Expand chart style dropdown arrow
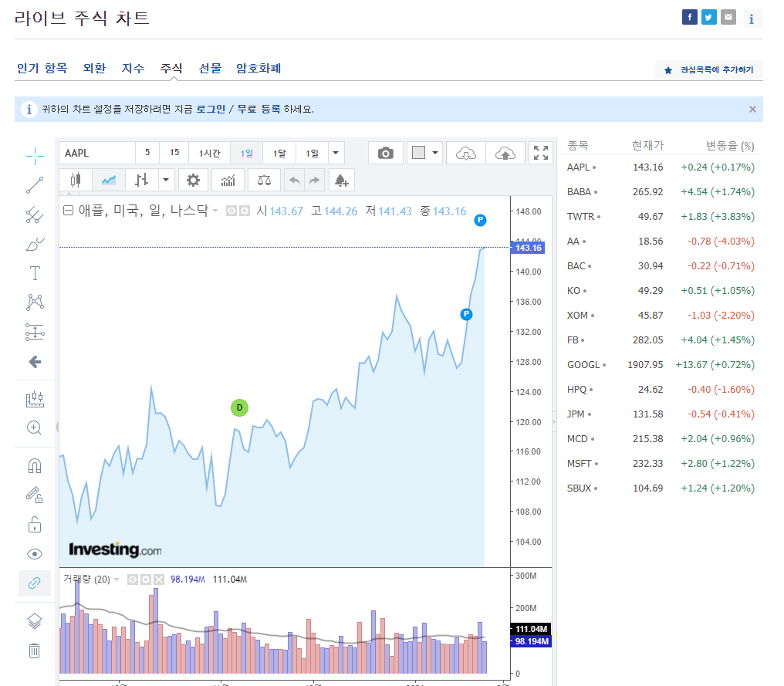This screenshot has height=686, width=784. pyautogui.click(x=166, y=180)
